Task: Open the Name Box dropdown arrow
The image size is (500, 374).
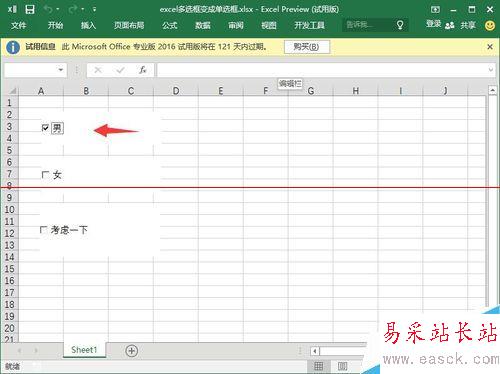Action: point(61,70)
